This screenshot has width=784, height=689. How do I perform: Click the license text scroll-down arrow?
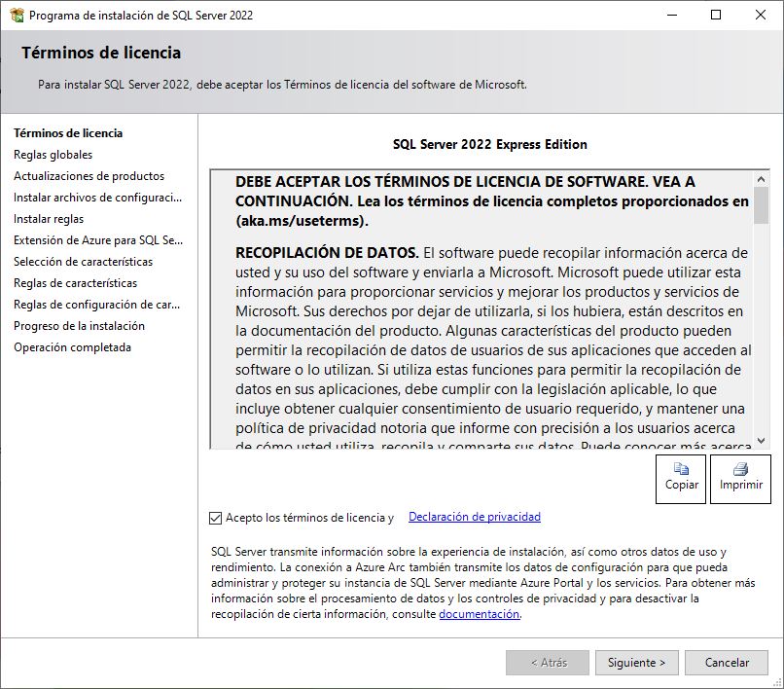pyautogui.click(x=761, y=441)
